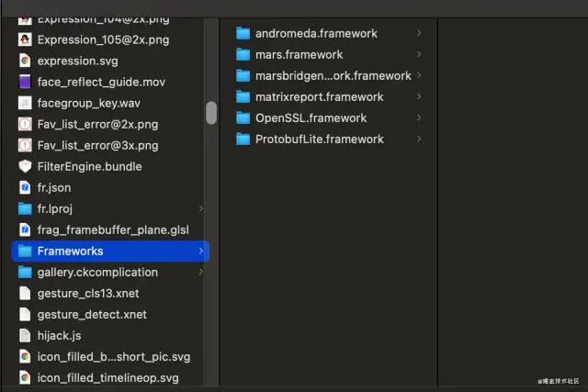Select the file name facegroup_key.wav

coord(89,103)
